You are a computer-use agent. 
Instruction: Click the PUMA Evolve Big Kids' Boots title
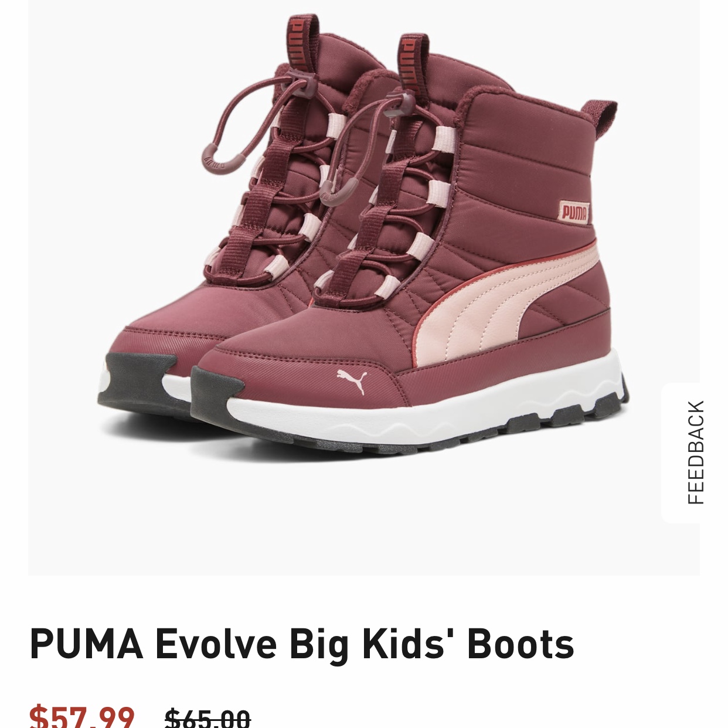point(301,644)
